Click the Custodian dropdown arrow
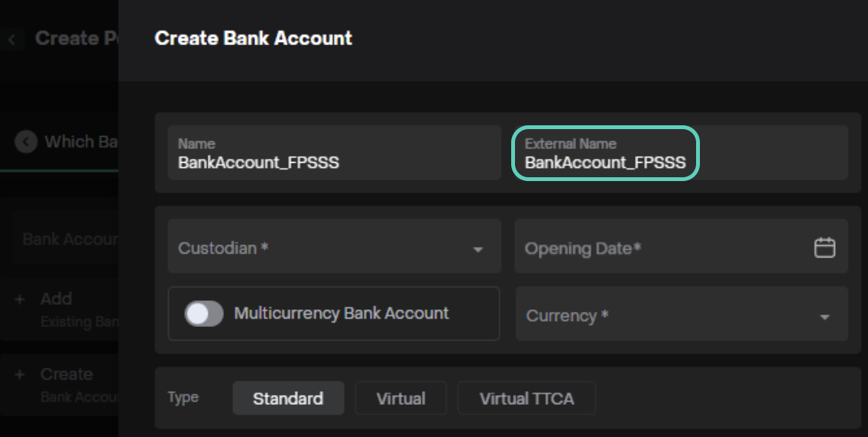 [478, 250]
